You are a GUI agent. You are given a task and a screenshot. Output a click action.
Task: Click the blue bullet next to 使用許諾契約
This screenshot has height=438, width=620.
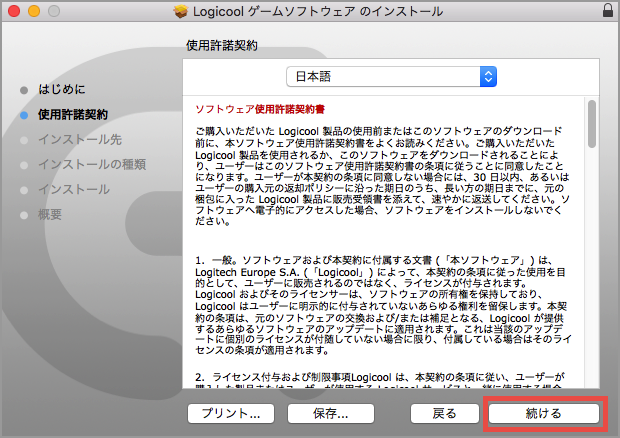[x=24, y=115]
